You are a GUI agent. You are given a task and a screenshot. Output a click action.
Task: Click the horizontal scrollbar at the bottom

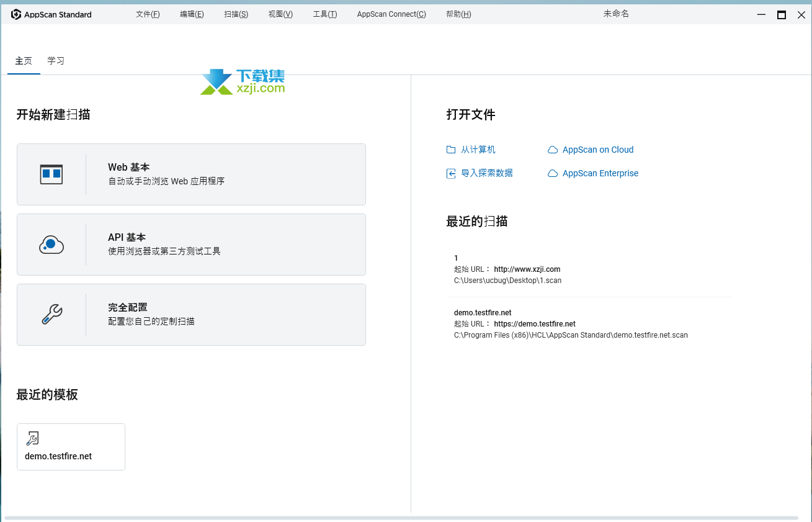401,518
